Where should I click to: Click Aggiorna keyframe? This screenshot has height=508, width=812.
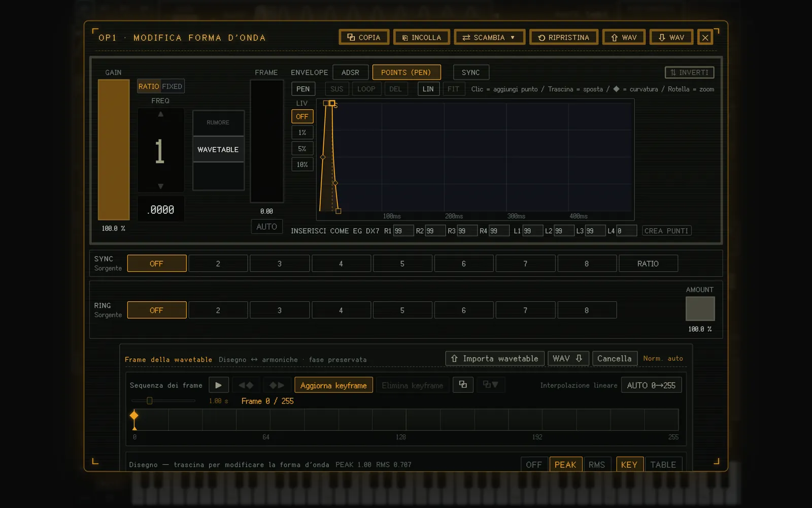(333, 385)
